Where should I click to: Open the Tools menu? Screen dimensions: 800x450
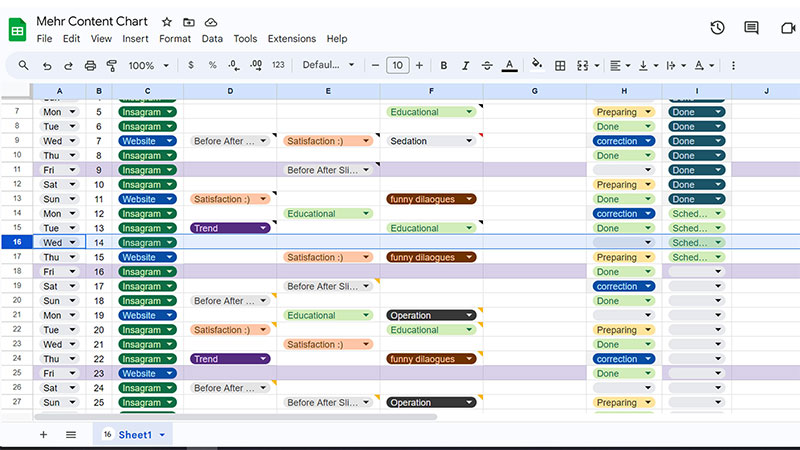[x=245, y=39]
